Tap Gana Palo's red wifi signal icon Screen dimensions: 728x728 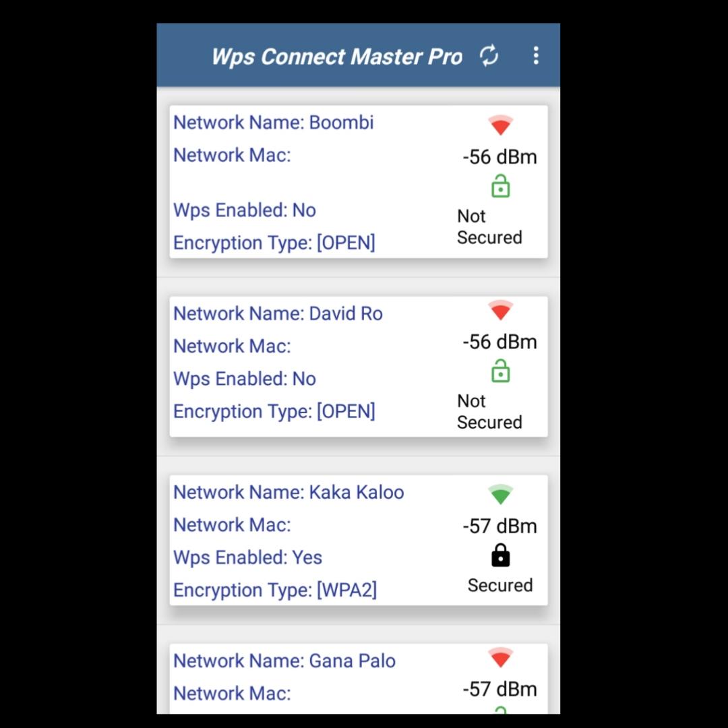point(500,657)
